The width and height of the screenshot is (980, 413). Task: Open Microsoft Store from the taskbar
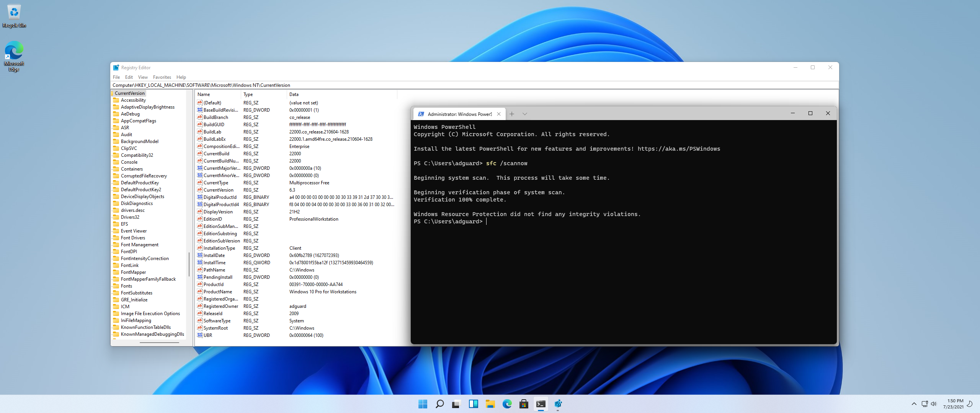click(x=524, y=404)
